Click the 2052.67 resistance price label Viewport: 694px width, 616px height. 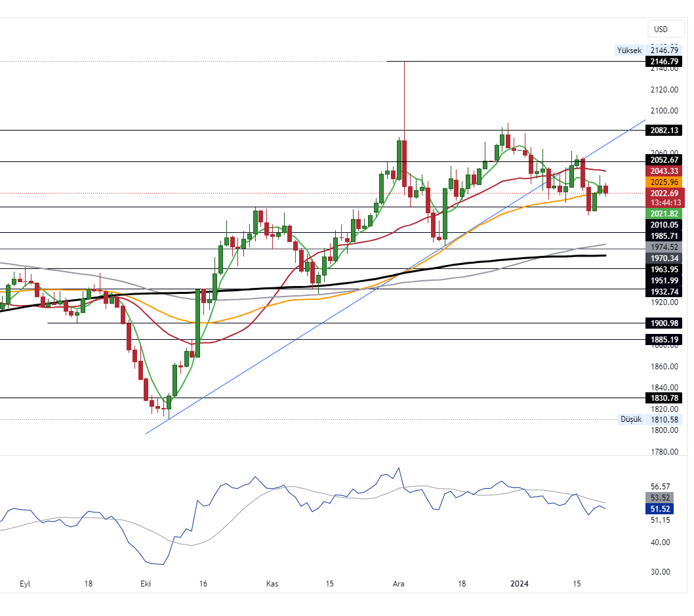click(664, 159)
